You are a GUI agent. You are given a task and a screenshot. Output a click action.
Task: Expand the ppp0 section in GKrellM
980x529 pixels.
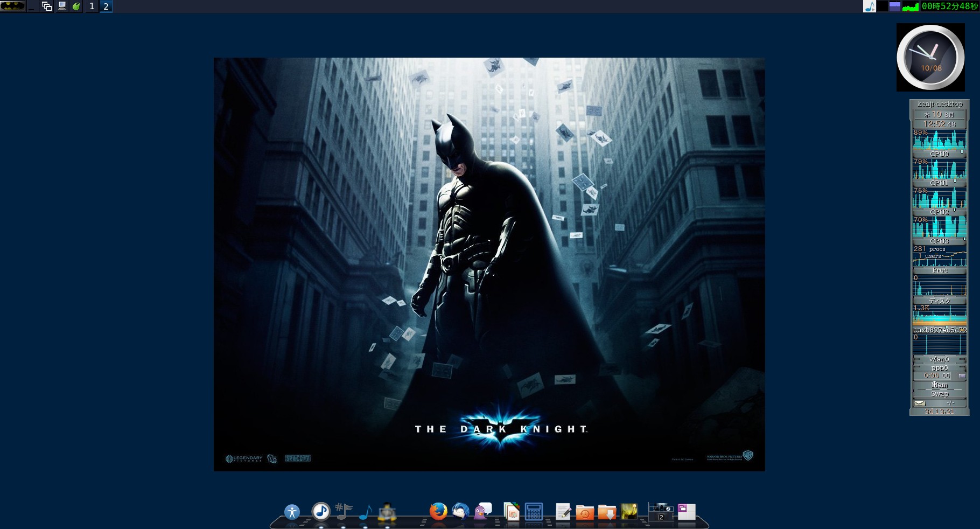pyautogui.click(x=939, y=367)
